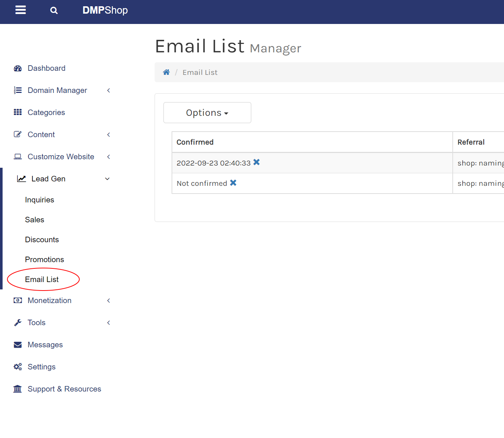Viewport: 504px width, 438px height.
Task: Sort by the Confirmed column header
Action: (x=195, y=142)
